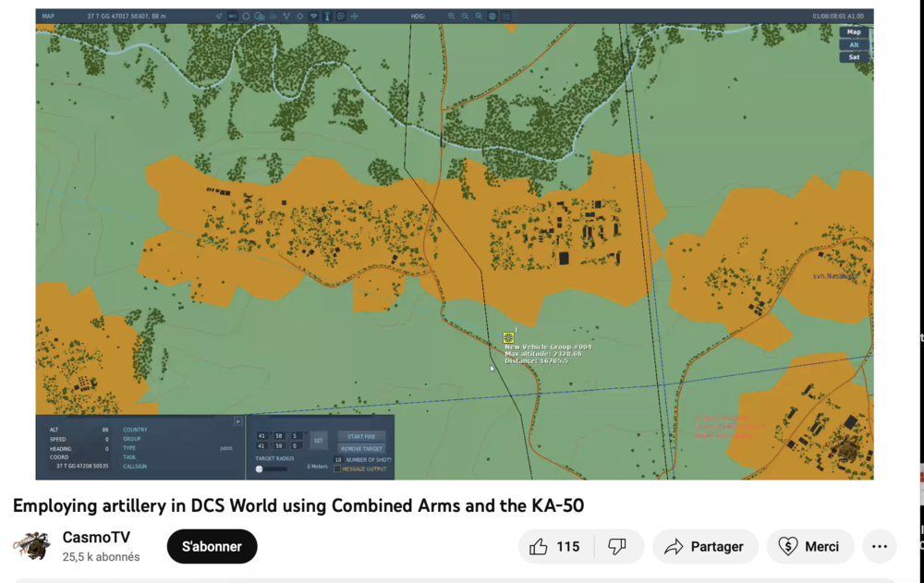Click the video title text
Viewport: 924px width, 583px height.
pyautogui.click(x=298, y=505)
